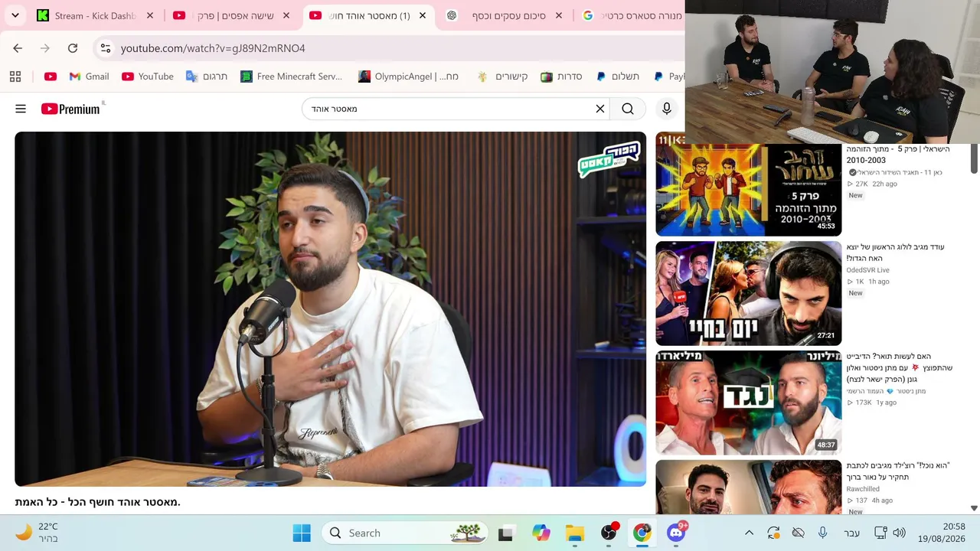Open File Explorer from the taskbar
Screen dimensions: 980x551
(x=575, y=533)
